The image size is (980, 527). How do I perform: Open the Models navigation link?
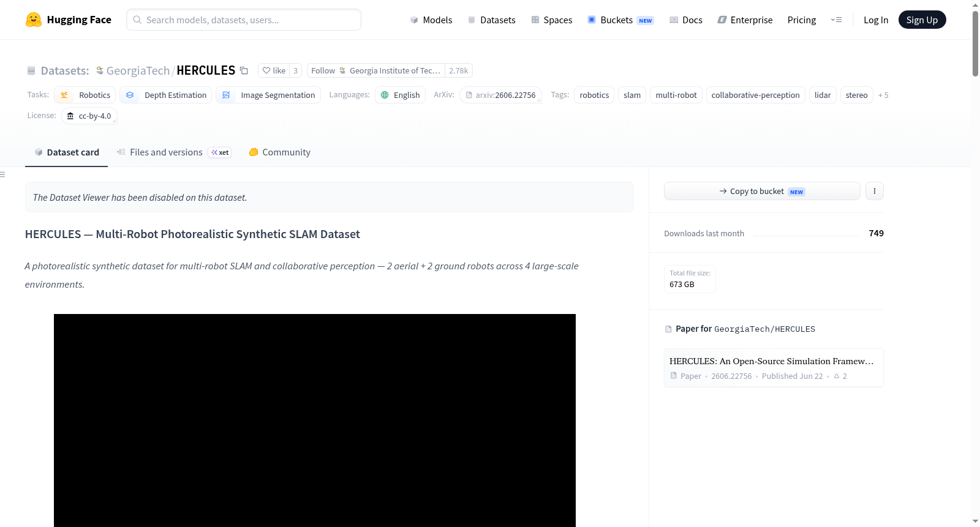[431, 20]
